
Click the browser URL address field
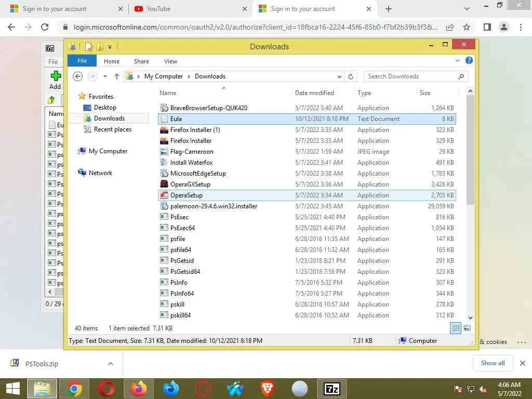coord(255,27)
